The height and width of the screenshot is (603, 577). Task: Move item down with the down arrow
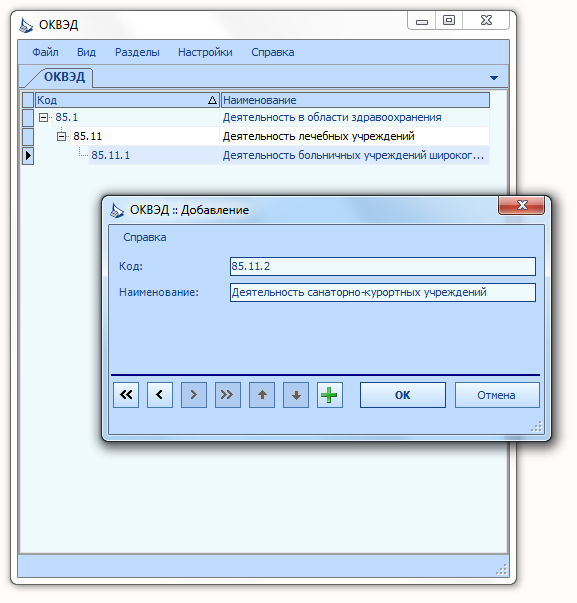coord(296,395)
